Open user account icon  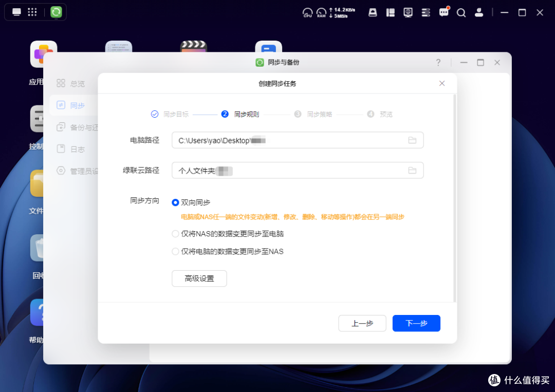click(x=479, y=13)
